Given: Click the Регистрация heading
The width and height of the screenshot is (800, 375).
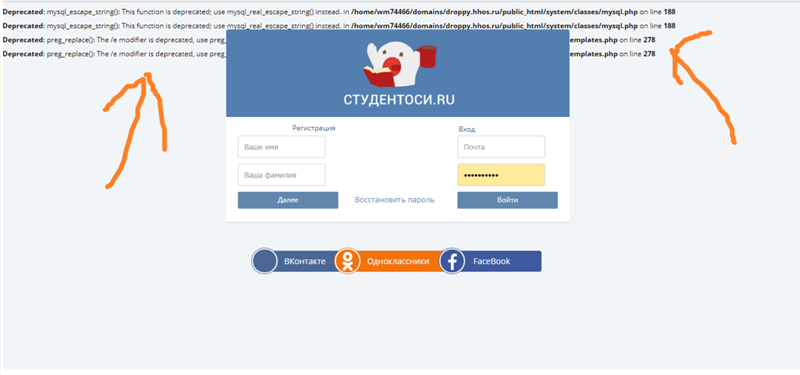Looking at the screenshot, I should click(314, 129).
